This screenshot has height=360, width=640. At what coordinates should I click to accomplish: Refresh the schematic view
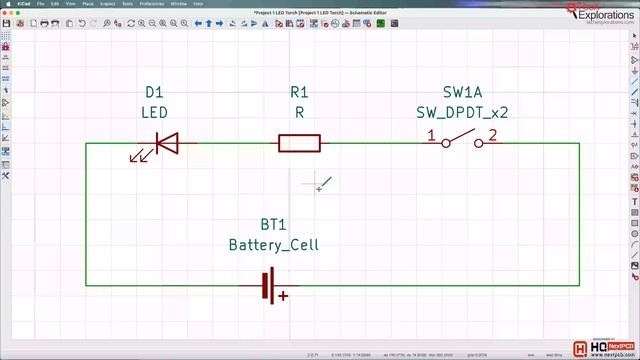131,24
